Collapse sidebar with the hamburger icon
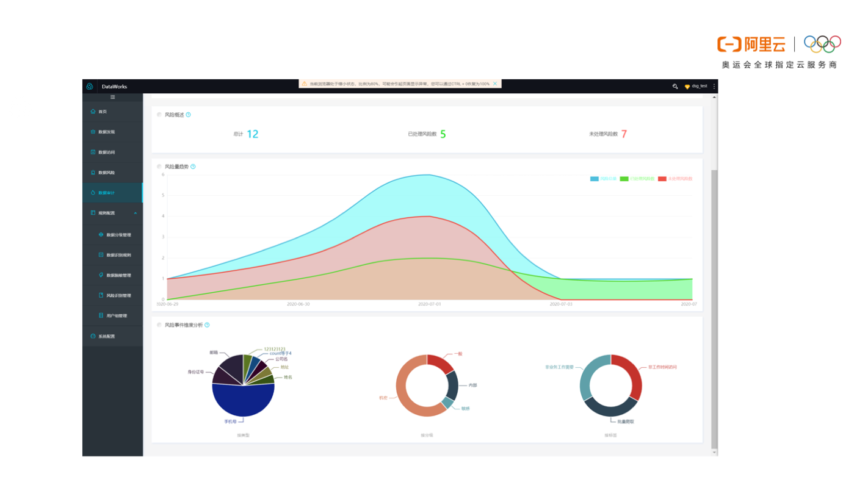The width and height of the screenshot is (868, 488). coord(113,97)
